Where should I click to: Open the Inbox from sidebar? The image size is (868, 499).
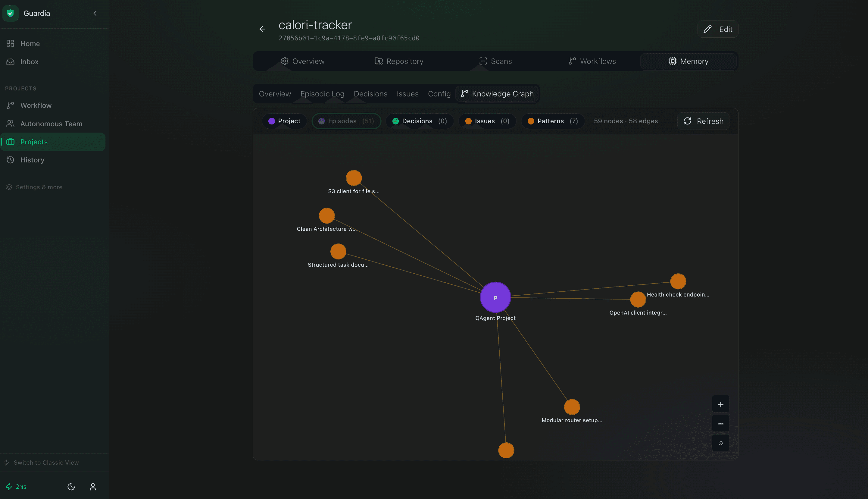click(x=53, y=62)
